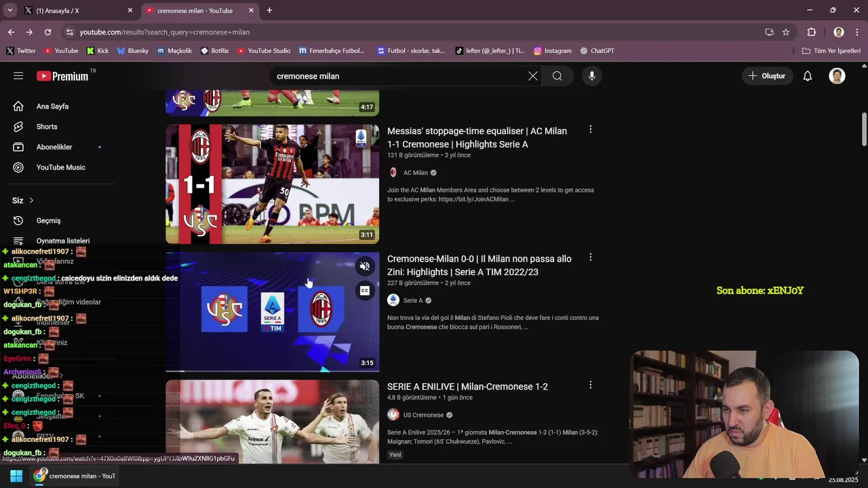Bookmark this page with the star
This screenshot has height=488, width=868.
coord(786,32)
